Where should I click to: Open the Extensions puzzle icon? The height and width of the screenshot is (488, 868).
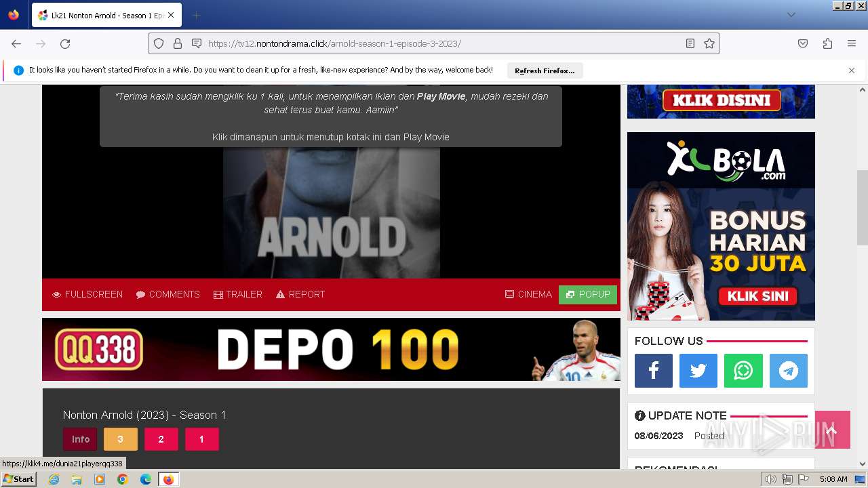827,43
